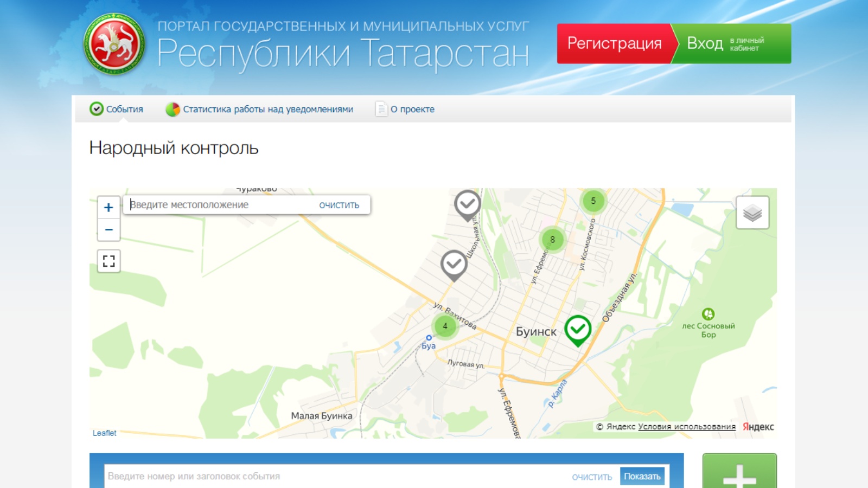Zoom out the map with minus button
868x488 pixels.
[108, 230]
